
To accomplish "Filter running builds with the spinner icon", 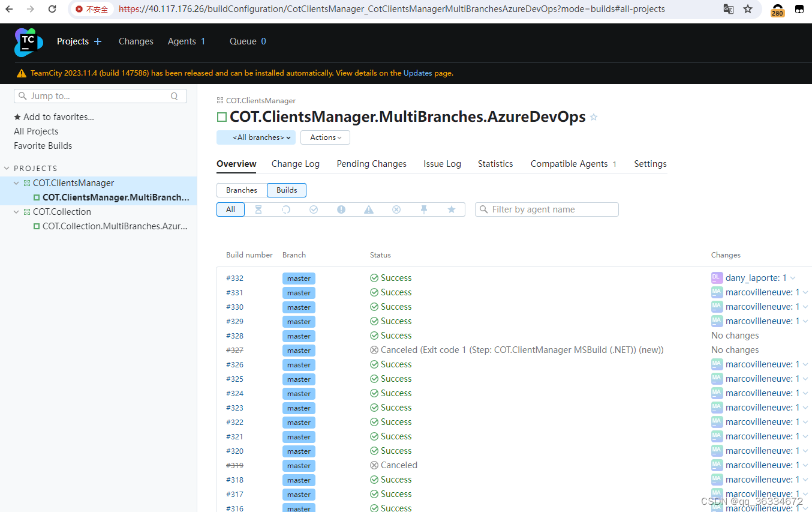I will 286,209.
